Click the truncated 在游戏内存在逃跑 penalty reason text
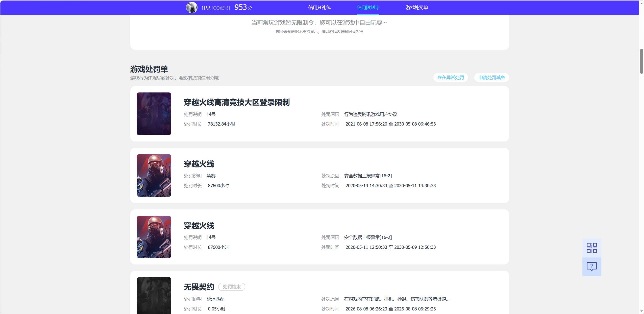Screen dimensions: 644x314 pyautogui.click(x=397, y=299)
